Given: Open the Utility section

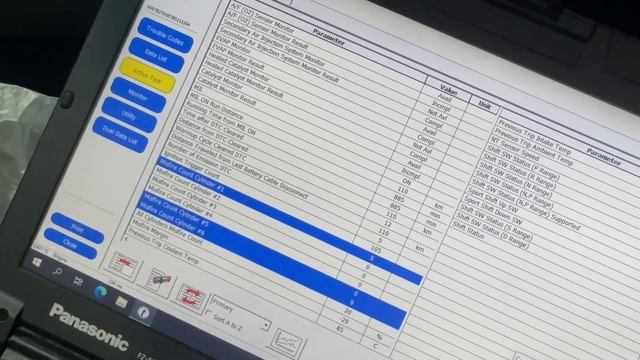Looking at the screenshot, I should pyautogui.click(x=129, y=115).
